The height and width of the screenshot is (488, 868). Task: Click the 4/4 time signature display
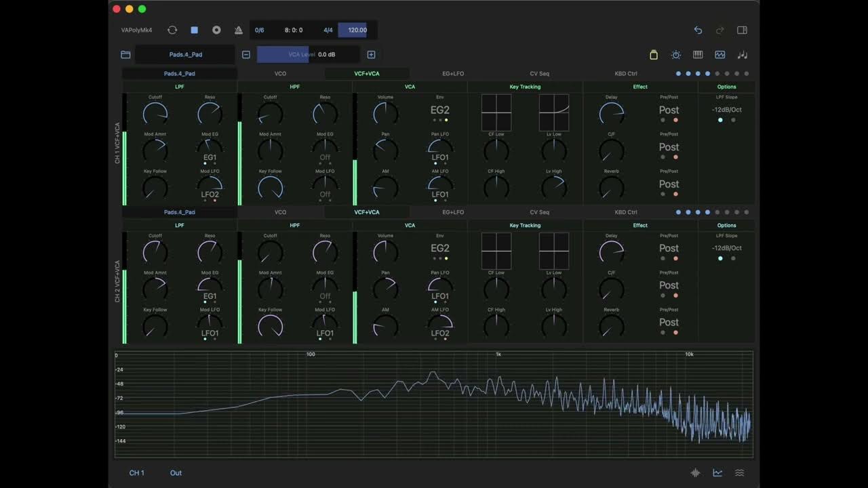[x=328, y=30]
